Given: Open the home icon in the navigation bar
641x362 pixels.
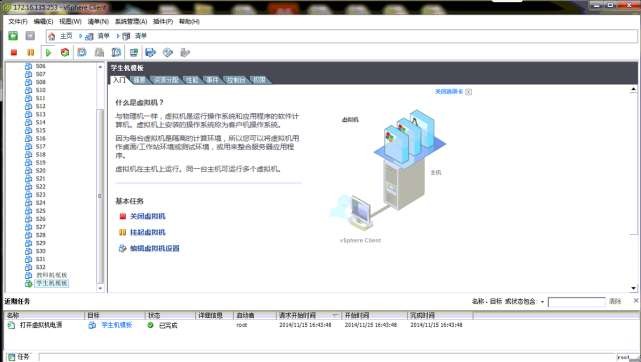Looking at the screenshot, I should (x=52, y=36).
